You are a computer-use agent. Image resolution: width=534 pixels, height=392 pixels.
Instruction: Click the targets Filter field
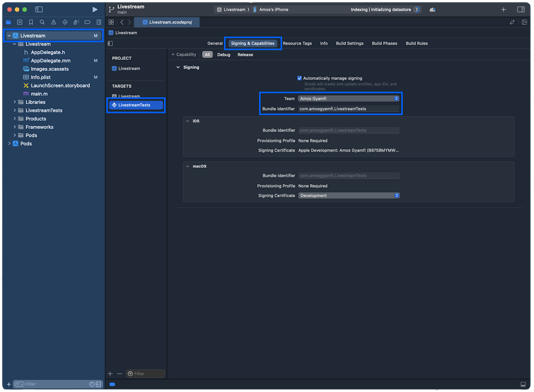[x=145, y=373]
